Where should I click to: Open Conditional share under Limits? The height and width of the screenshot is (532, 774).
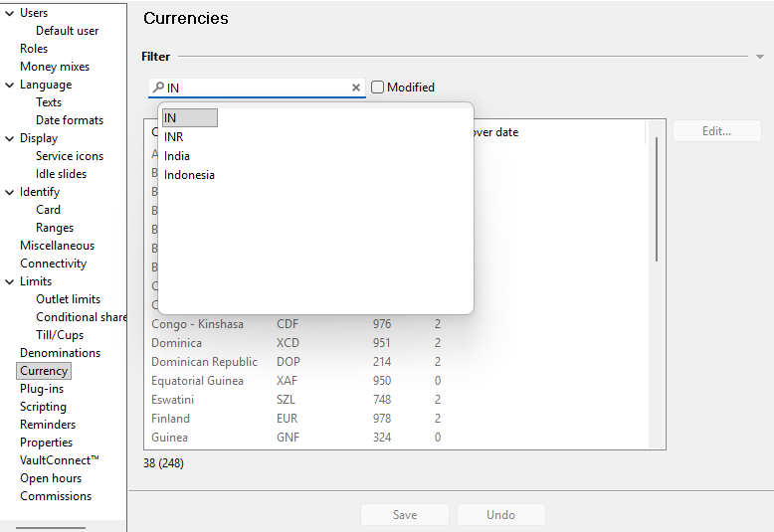81,317
